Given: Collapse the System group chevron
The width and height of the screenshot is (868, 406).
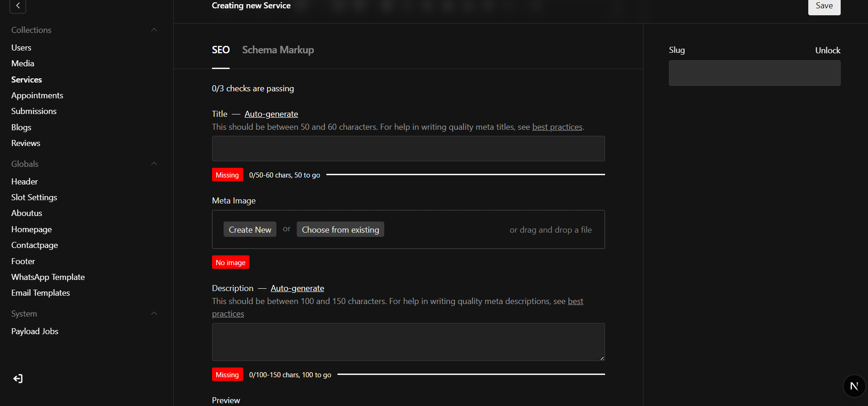Looking at the screenshot, I should [x=154, y=314].
